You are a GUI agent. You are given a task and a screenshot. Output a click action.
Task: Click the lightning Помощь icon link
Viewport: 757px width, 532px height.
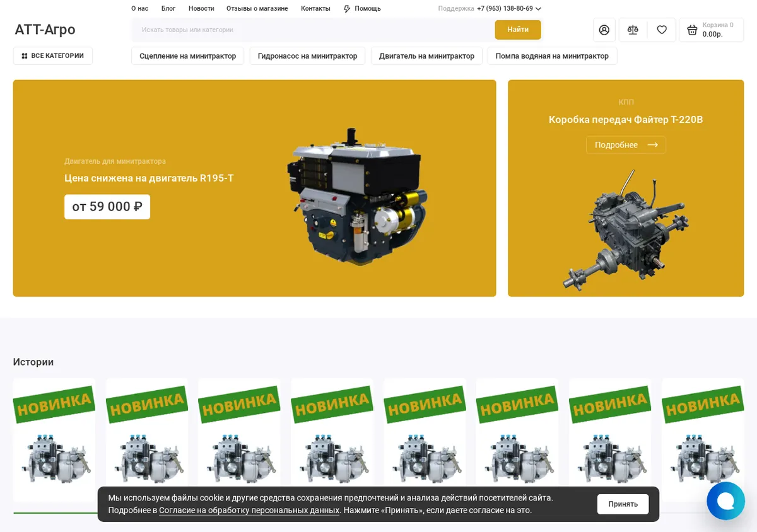tap(362, 9)
